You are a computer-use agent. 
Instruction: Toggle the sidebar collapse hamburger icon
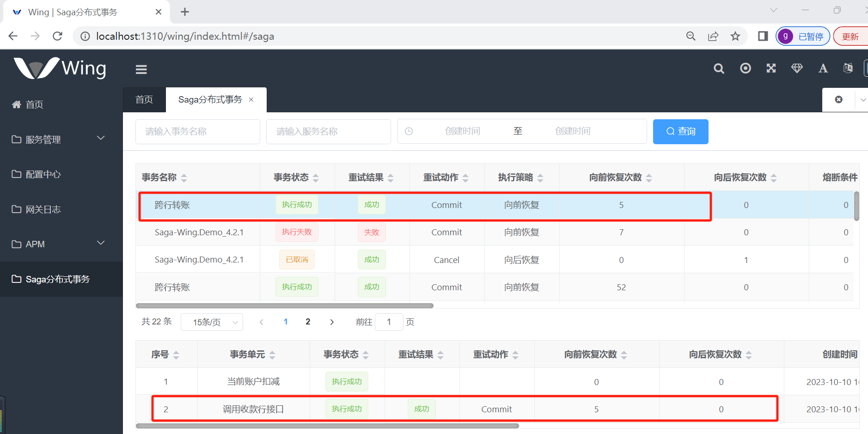[x=141, y=69]
